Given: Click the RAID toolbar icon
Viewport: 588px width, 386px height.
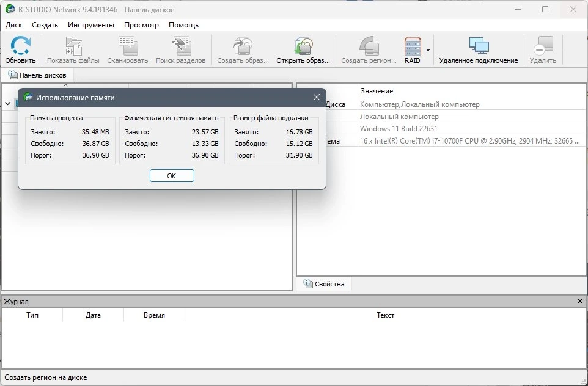Looking at the screenshot, I should (x=413, y=46).
